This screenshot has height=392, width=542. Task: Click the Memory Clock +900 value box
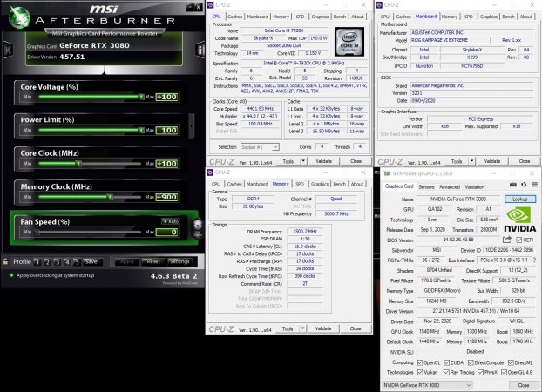click(167, 197)
